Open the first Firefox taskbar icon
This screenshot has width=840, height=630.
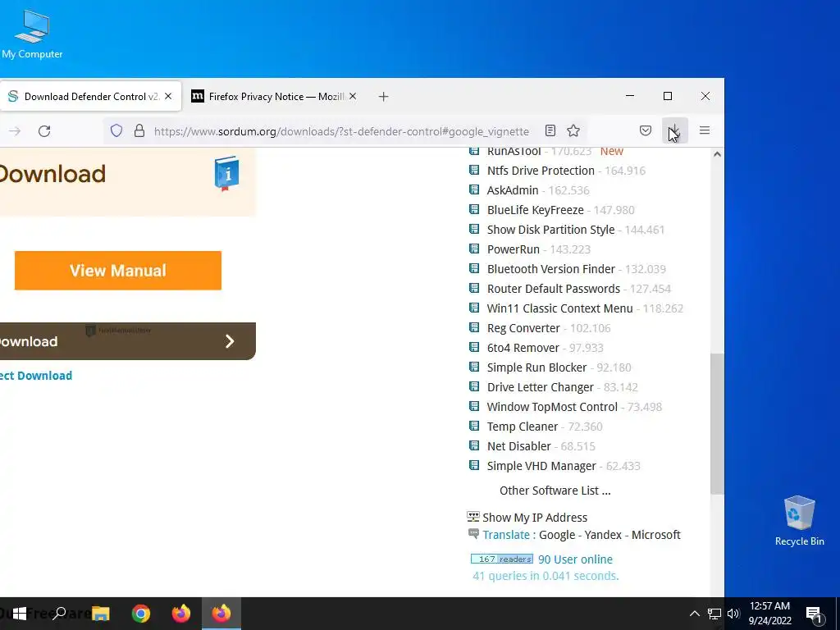(181, 614)
